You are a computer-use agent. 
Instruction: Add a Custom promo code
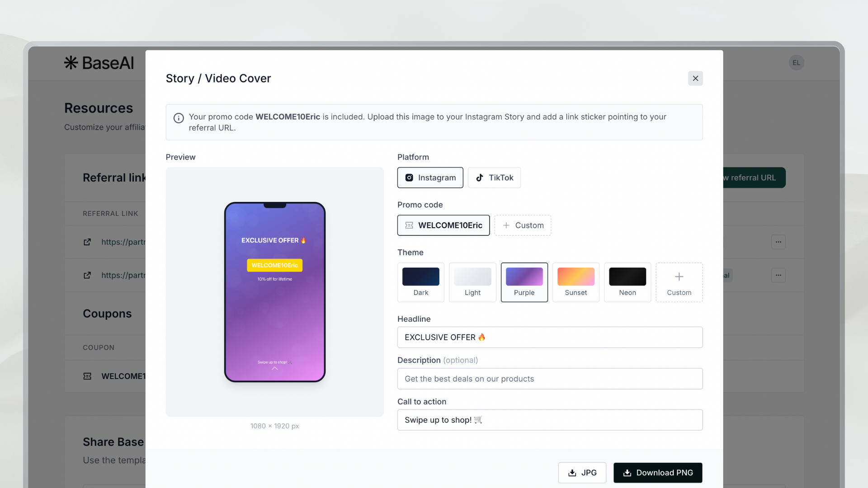coord(523,225)
